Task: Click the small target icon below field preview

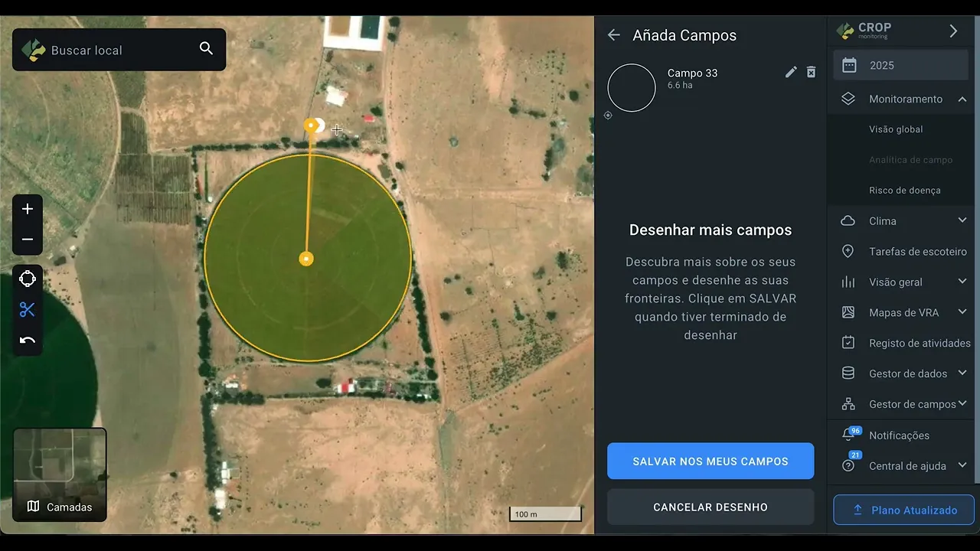Action: coord(608,116)
